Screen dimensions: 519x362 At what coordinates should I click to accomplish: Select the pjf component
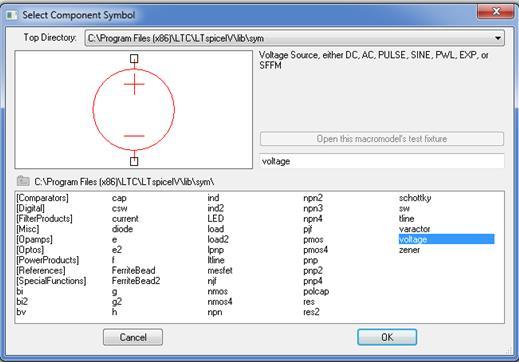click(x=308, y=229)
